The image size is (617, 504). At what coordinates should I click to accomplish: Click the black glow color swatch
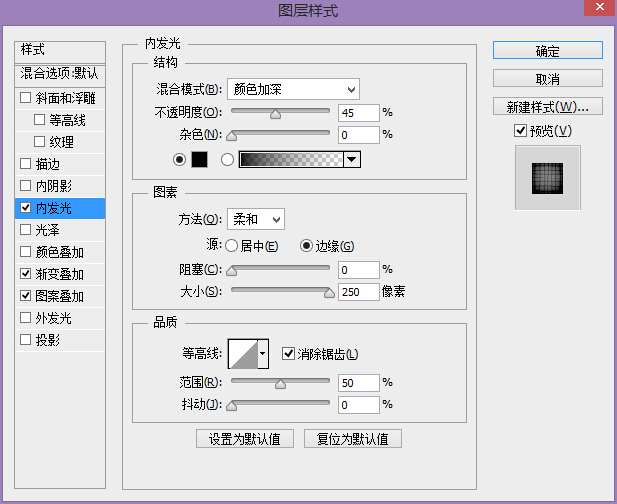(x=199, y=160)
